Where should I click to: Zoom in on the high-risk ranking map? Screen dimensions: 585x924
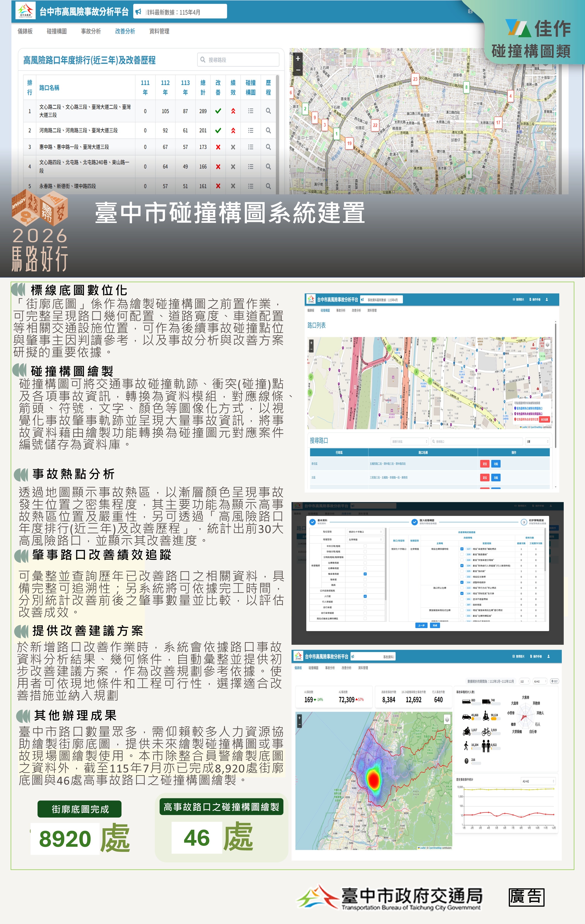298,59
